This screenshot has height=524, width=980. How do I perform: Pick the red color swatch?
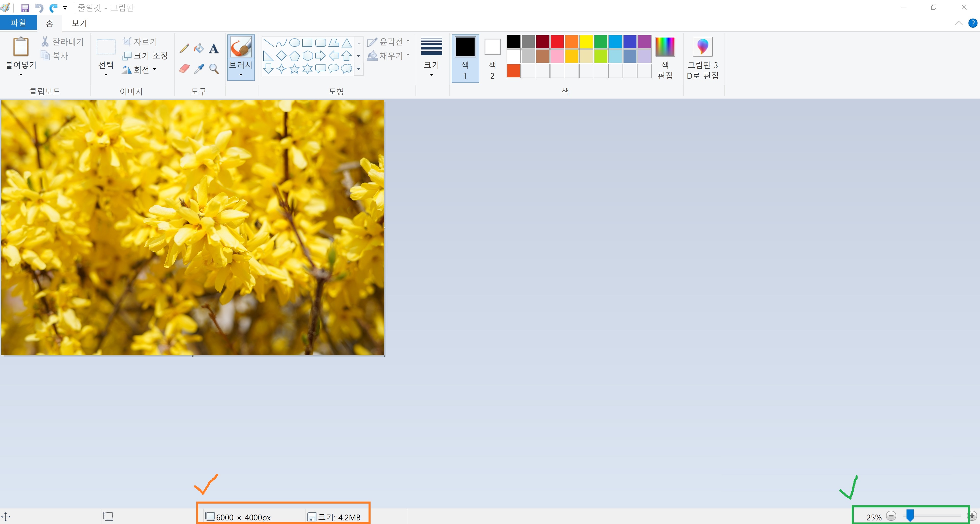(557, 42)
